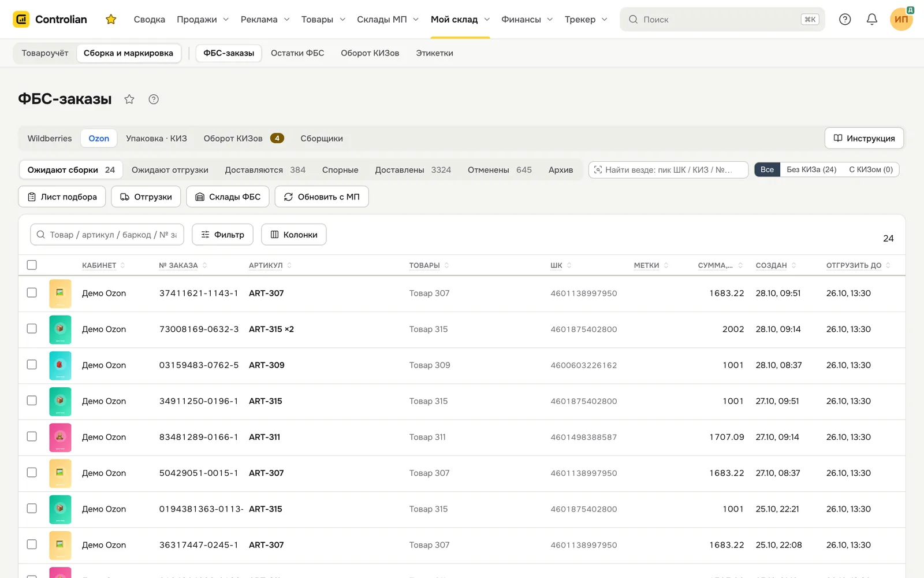Expand the Товары menu
This screenshot has height=578, width=924.
[323, 20]
